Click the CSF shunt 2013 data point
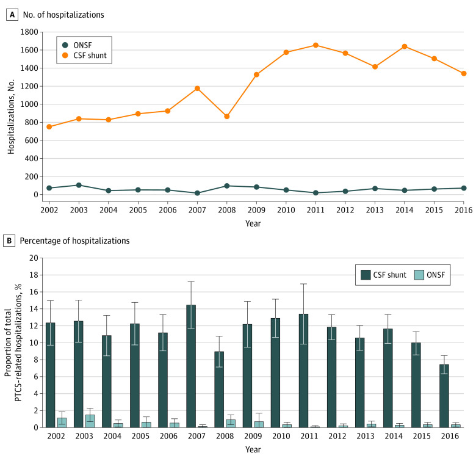This screenshot has width=476, height=461. [x=375, y=67]
